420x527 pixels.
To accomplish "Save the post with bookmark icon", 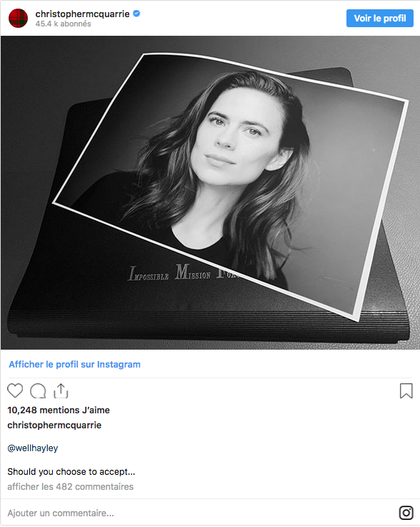I will click(x=406, y=391).
